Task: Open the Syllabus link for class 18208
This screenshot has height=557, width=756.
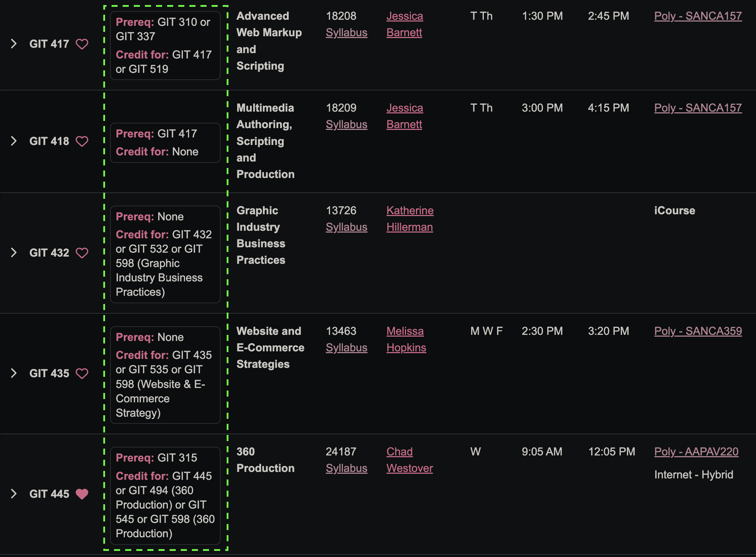Action: 346,33
